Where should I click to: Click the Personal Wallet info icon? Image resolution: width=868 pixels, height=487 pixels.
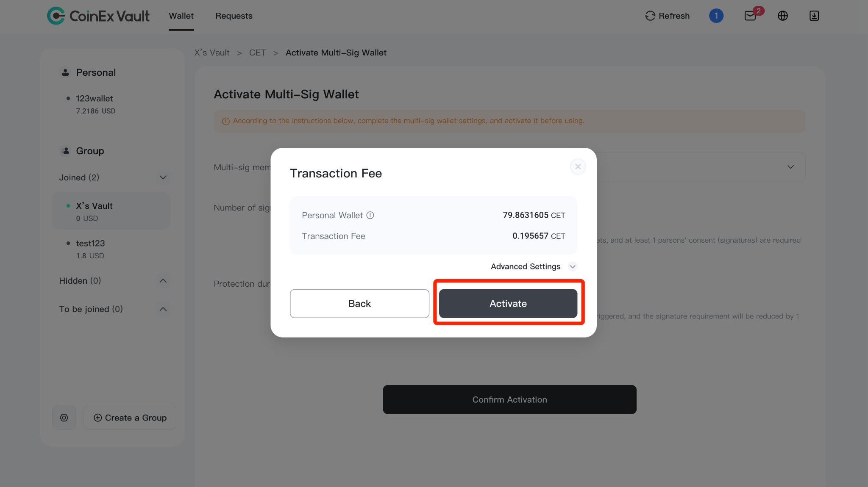(370, 215)
